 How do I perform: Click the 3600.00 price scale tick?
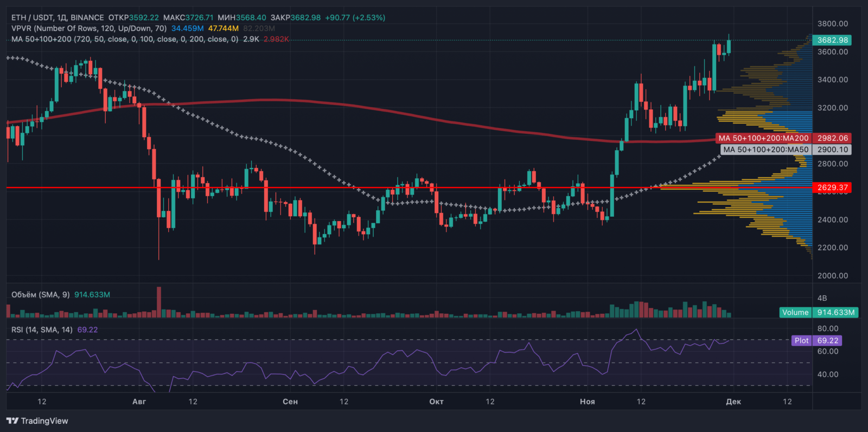click(833, 52)
